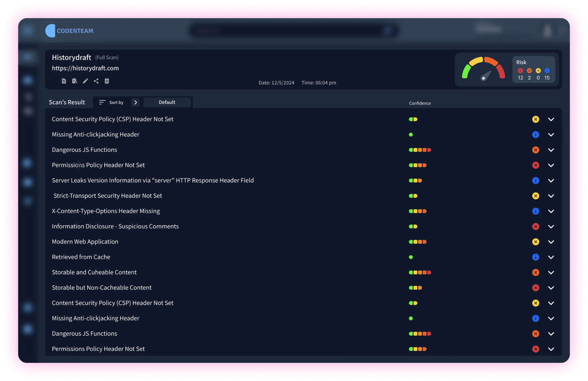Click the Time: 06:04 pm text
588x381 pixels.
(319, 83)
